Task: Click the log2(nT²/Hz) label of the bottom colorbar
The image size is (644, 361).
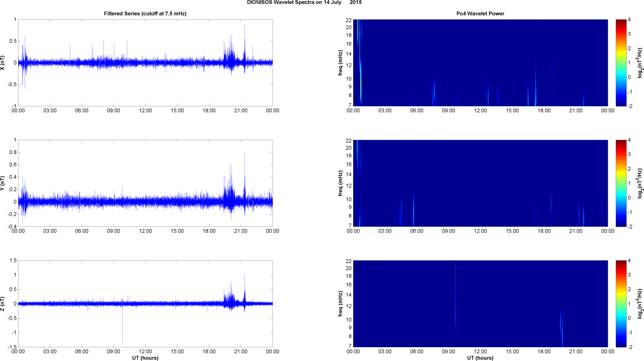Action: 640,304
